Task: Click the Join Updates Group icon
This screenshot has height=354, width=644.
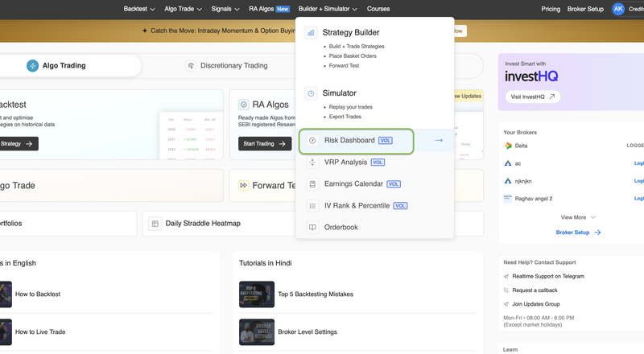Action: (x=506, y=304)
